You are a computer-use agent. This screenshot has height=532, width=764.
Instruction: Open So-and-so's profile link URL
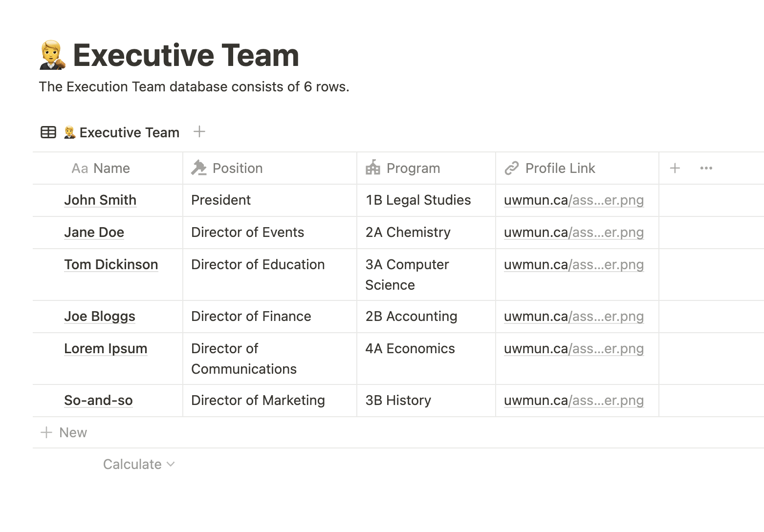tap(574, 401)
